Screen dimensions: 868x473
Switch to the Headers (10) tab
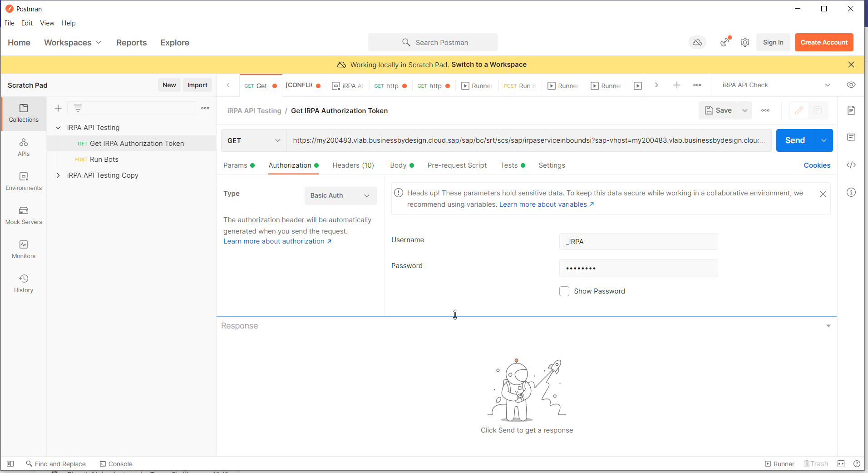point(353,165)
